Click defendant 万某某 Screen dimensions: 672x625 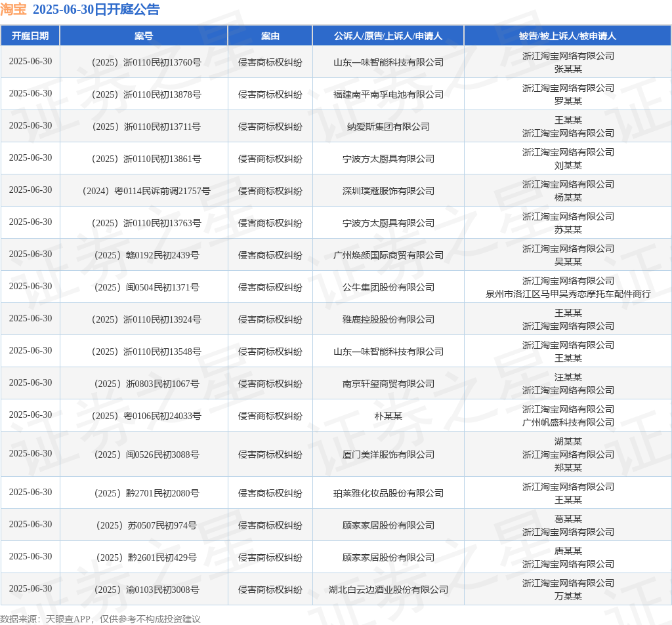(568, 596)
